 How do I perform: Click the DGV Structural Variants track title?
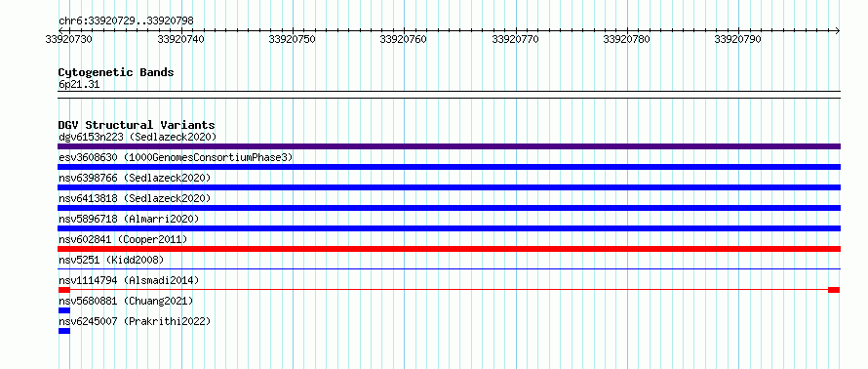137,125
